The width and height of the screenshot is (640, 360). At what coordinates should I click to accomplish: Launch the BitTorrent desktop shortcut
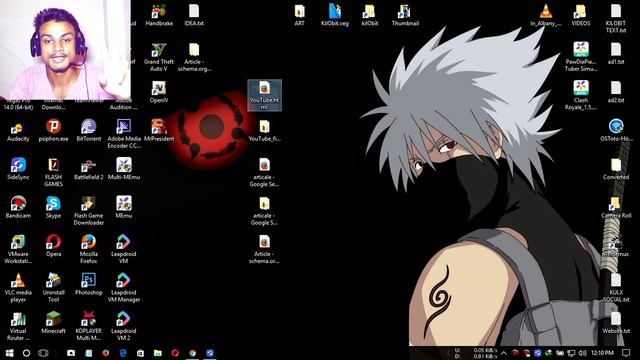(x=89, y=130)
